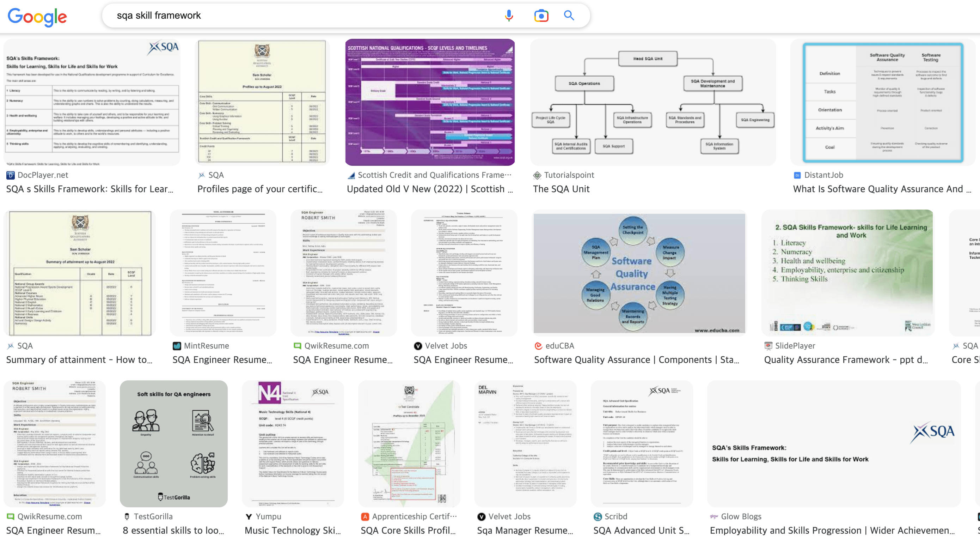Viewport: 980px width, 544px height.
Task: Open 'Music Technology Ski...' Yumpu result link
Action: point(293,530)
